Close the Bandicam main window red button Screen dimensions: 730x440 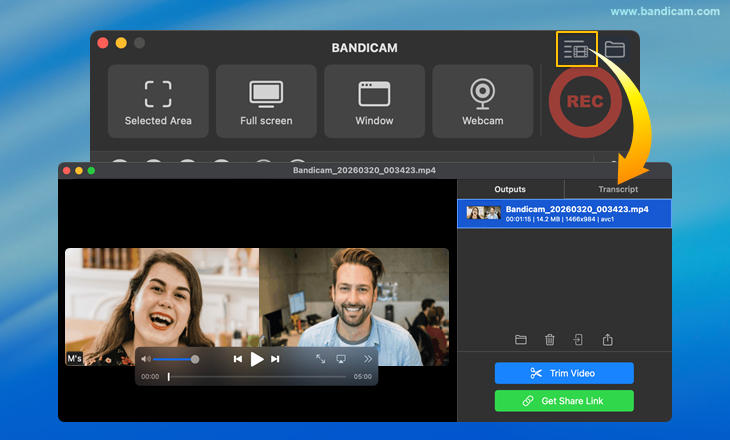pos(103,43)
